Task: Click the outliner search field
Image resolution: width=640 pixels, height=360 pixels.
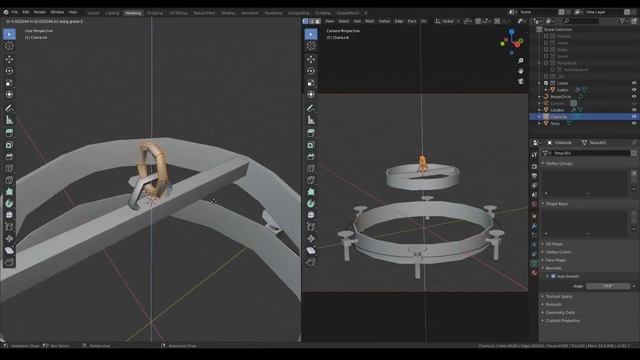Action: tap(580, 20)
